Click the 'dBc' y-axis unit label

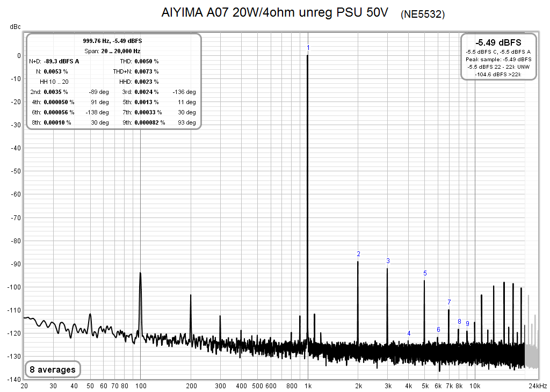[x=16, y=27]
